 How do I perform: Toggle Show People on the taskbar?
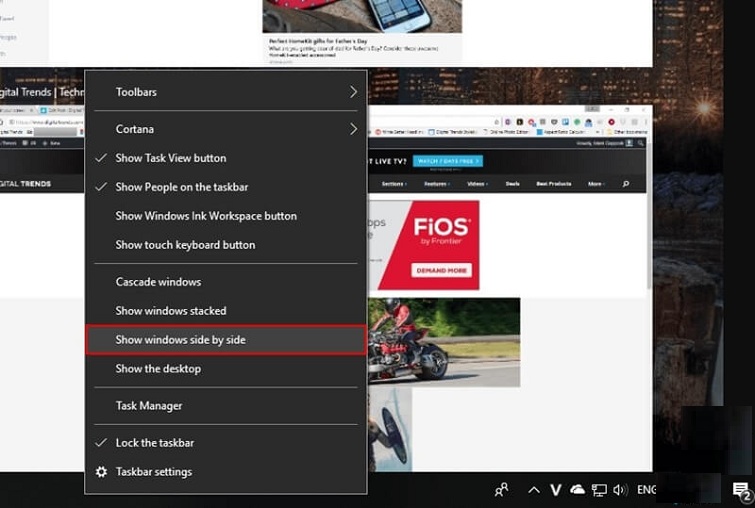tap(181, 187)
